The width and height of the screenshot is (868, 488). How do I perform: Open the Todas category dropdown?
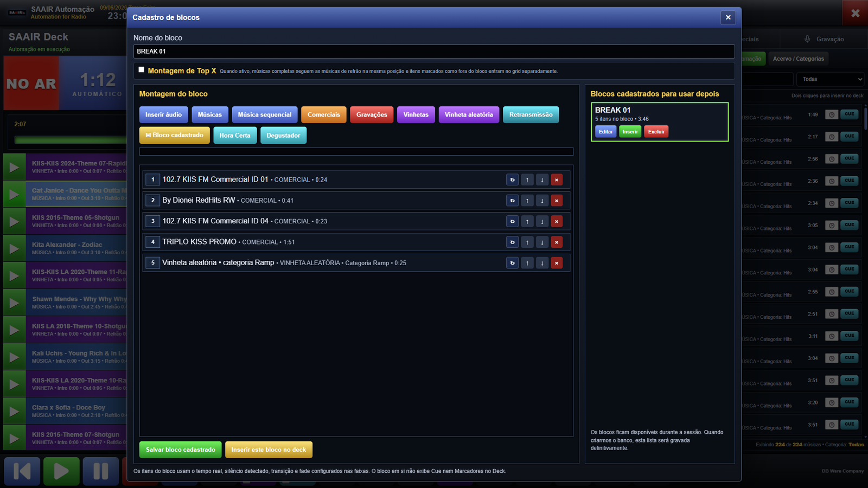click(830, 79)
